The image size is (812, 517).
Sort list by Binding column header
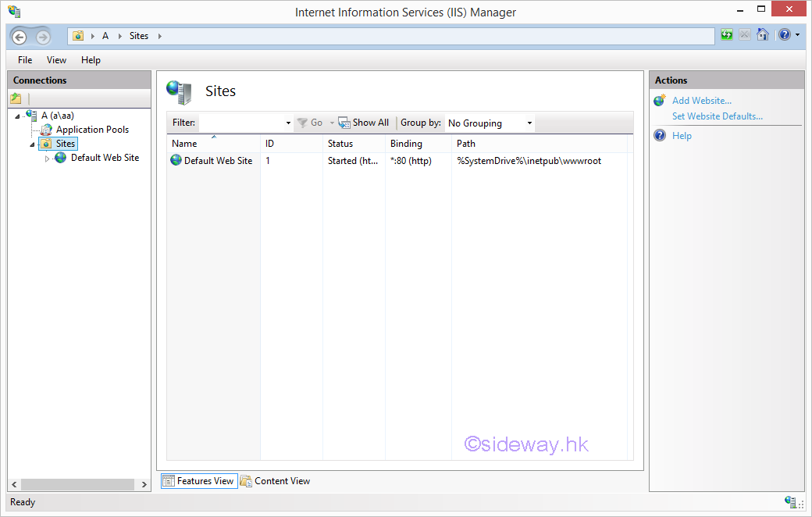tap(406, 144)
